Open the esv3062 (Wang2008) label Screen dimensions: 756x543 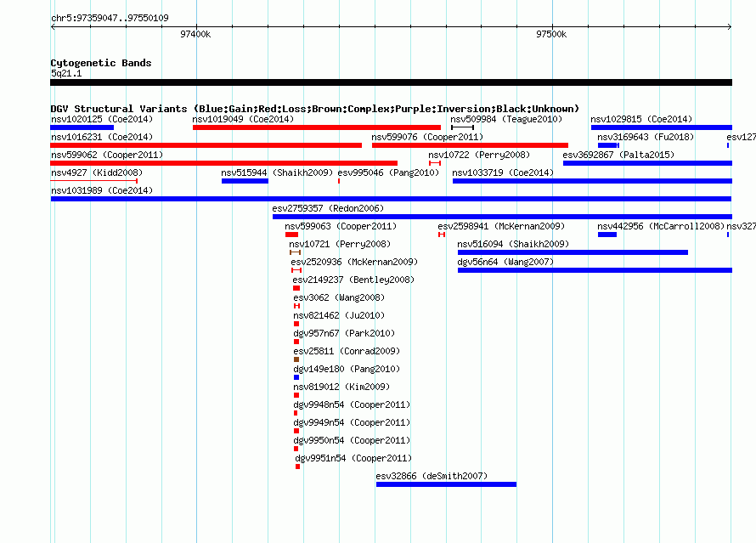[x=339, y=297]
